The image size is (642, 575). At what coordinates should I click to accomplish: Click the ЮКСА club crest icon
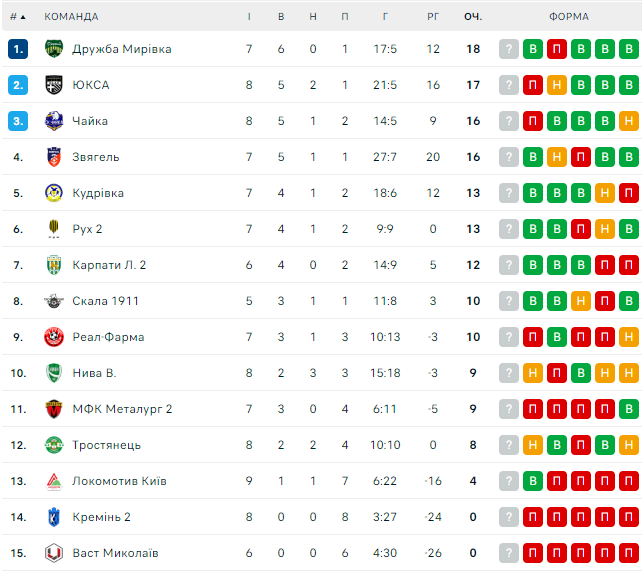point(54,85)
